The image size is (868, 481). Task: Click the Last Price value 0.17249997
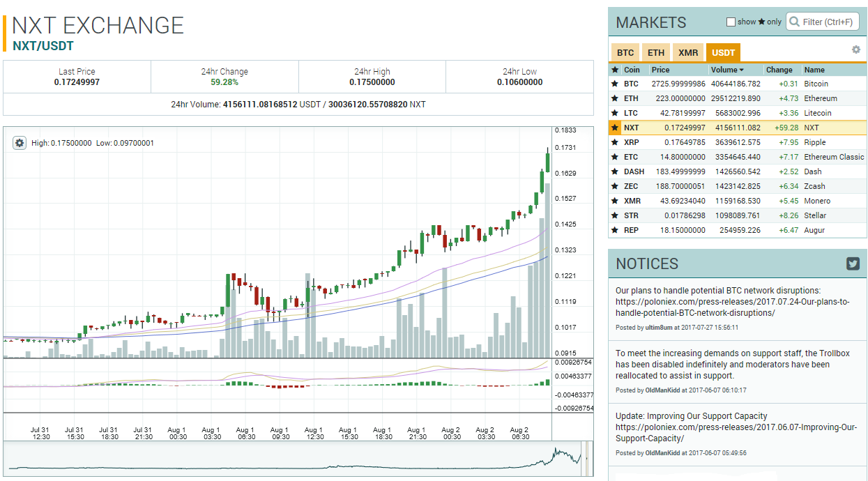(x=77, y=82)
